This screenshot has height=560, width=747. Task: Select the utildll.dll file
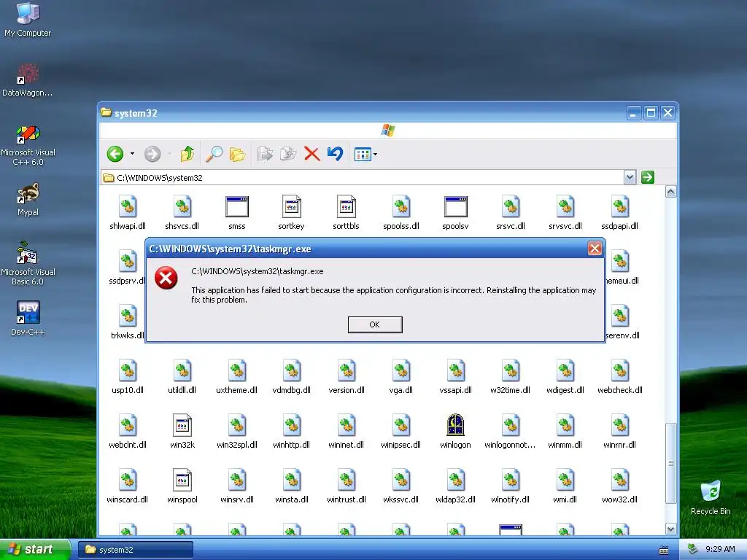coord(182,377)
